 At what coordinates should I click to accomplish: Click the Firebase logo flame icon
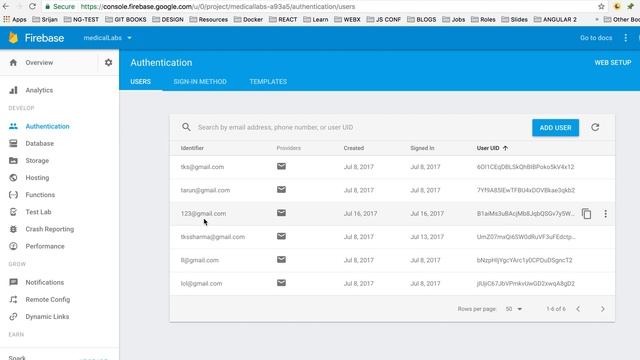point(13,38)
